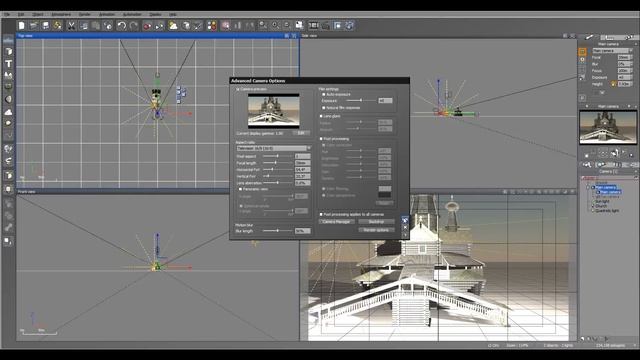The width and height of the screenshot is (640, 360).
Task: Click the Backdrop button
Action: pos(376,222)
